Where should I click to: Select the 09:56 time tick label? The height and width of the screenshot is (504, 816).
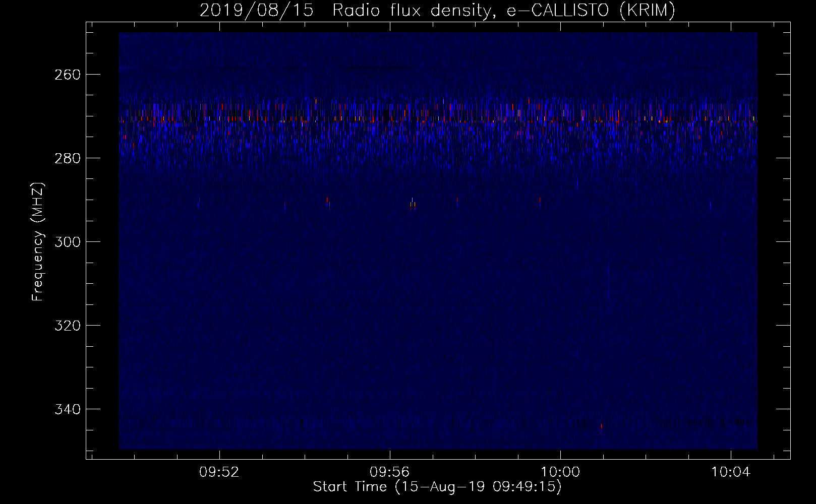[x=390, y=472]
